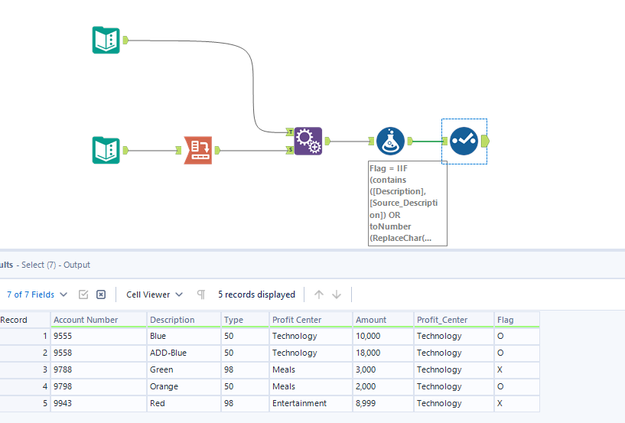
Task: Click the 18,000 amount cell
Action: pyautogui.click(x=383, y=353)
